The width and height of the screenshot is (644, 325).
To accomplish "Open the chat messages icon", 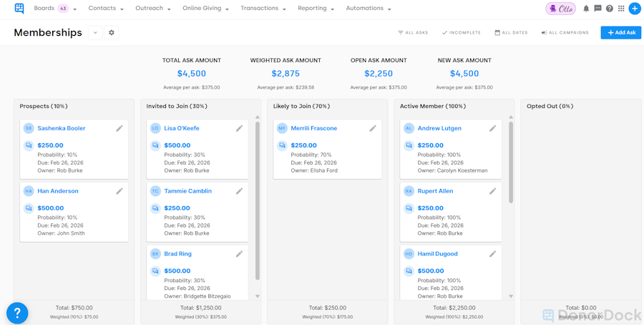I will point(597,9).
